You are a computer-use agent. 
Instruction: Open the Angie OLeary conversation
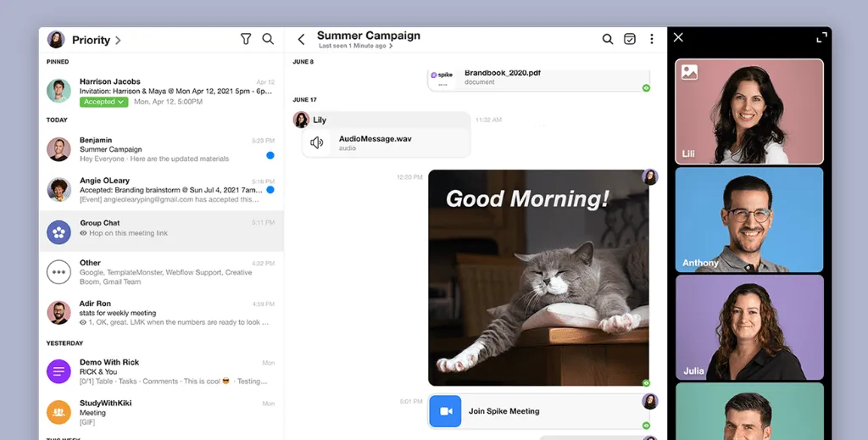pyautogui.click(x=161, y=190)
